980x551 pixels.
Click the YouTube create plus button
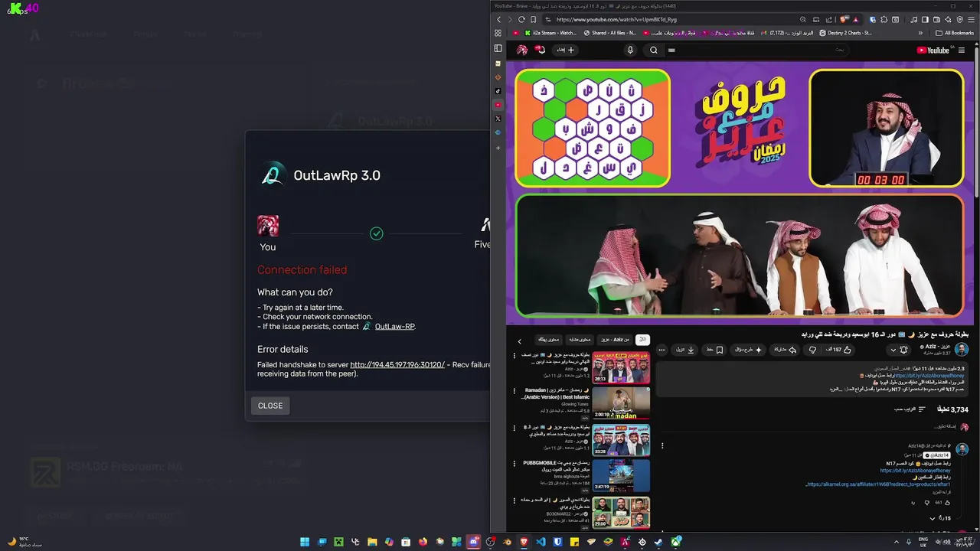(566, 50)
